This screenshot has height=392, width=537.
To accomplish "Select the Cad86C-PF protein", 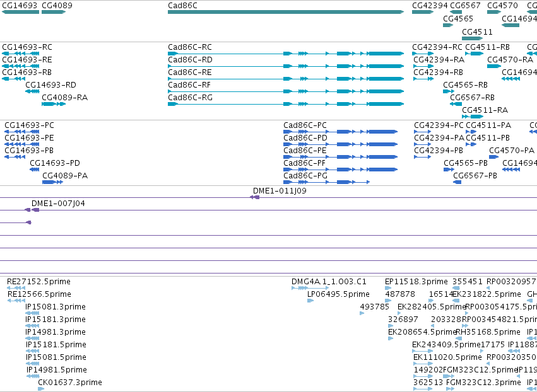I will (340, 170).
